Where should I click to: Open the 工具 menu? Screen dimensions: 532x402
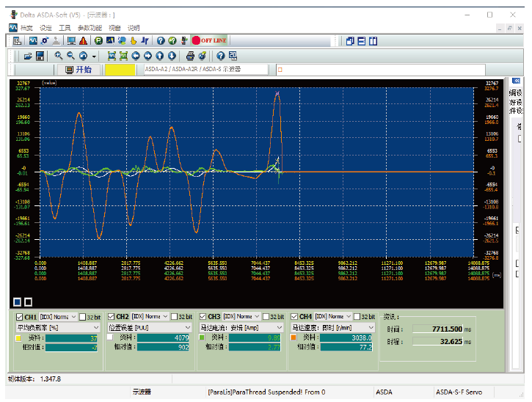[65, 28]
